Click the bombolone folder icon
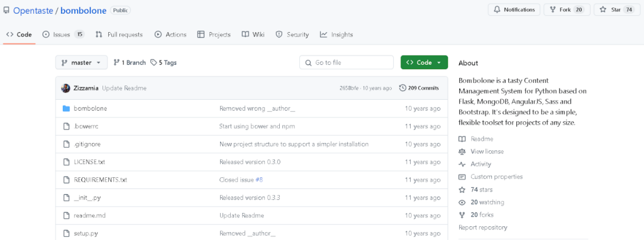The width and height of the screenshot is (644, 240). [x=65, y=109]
